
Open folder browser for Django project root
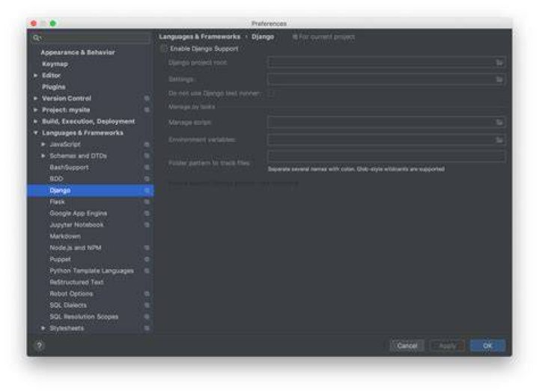[x=499, y=63]
